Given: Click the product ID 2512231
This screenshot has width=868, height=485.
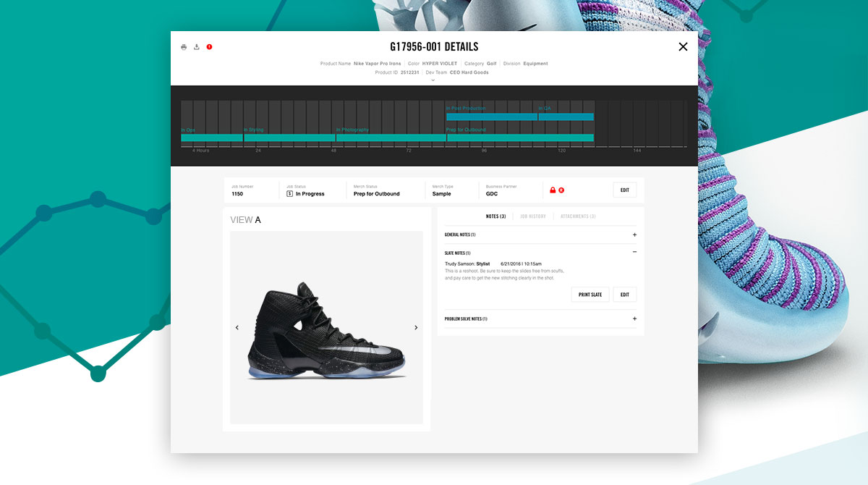Looking at the screenshot, I should (x=409, y=72).
